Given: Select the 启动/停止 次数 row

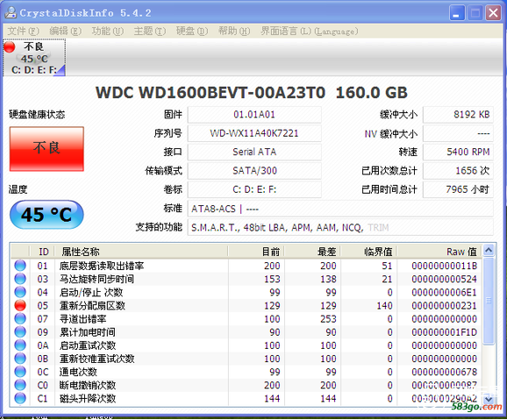Looking at the screenshot, I should tap(246, 292).
